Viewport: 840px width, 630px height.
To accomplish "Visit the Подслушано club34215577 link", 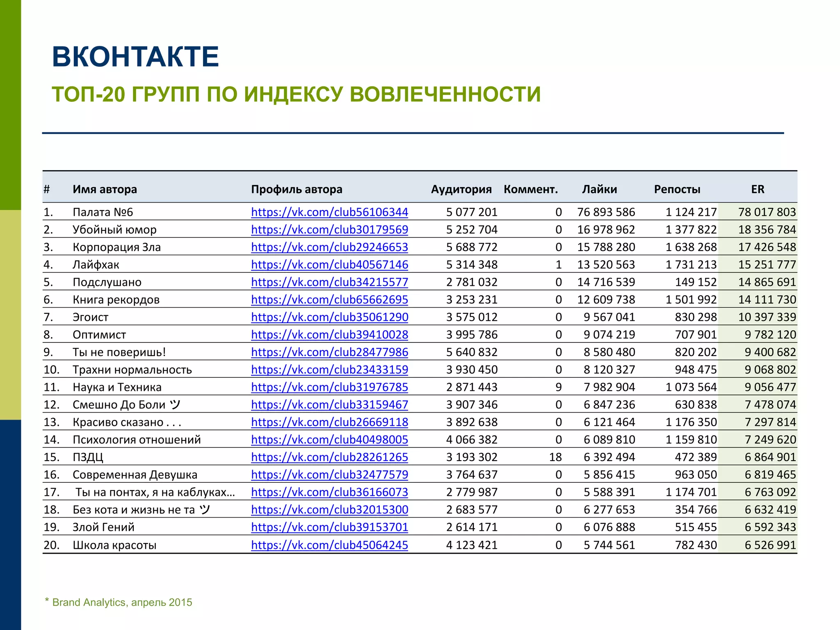I will (x=329, y=282).
